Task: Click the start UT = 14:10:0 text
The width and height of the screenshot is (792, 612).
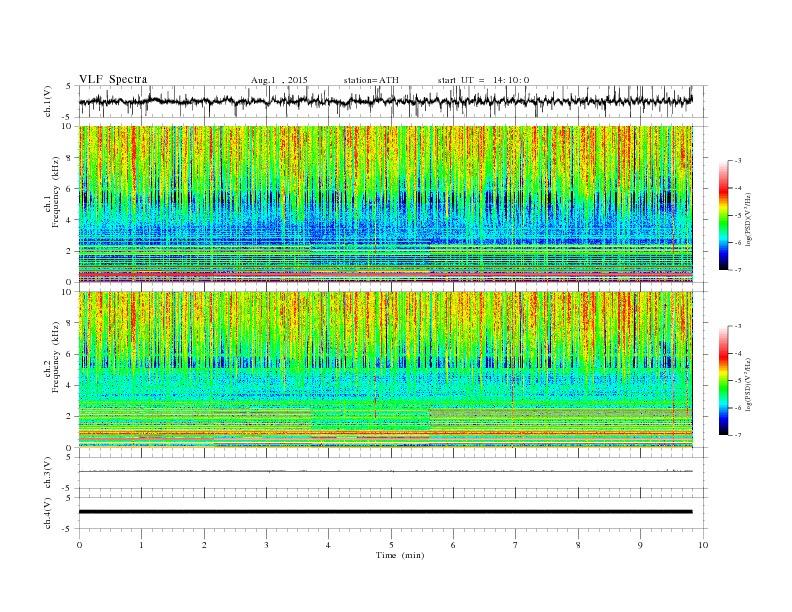Action: [483, 80]
